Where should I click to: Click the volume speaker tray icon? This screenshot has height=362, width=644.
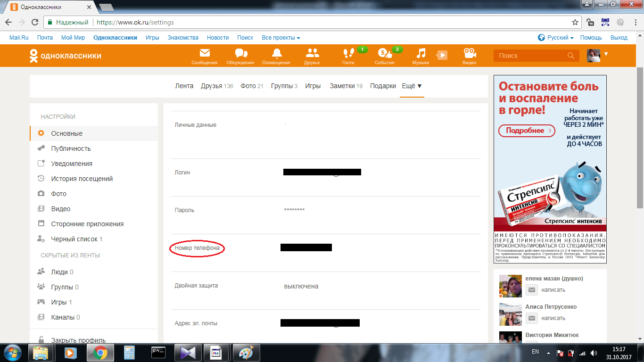point(594,353)
